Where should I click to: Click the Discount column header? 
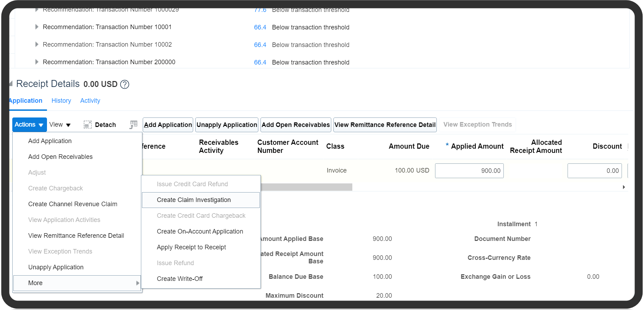pos(607,146)
